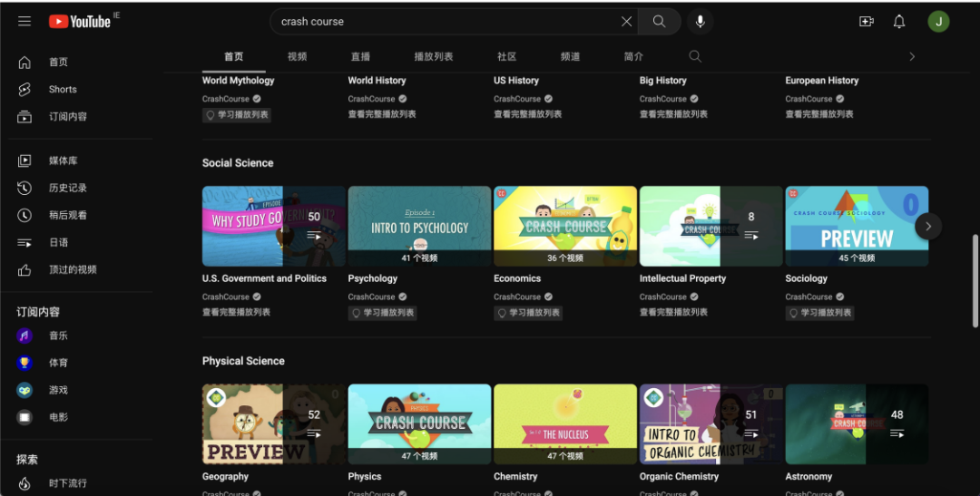980x496 pixels.
Task: View full Intellectual Property playlist link
Action: [x=673, y=312]
